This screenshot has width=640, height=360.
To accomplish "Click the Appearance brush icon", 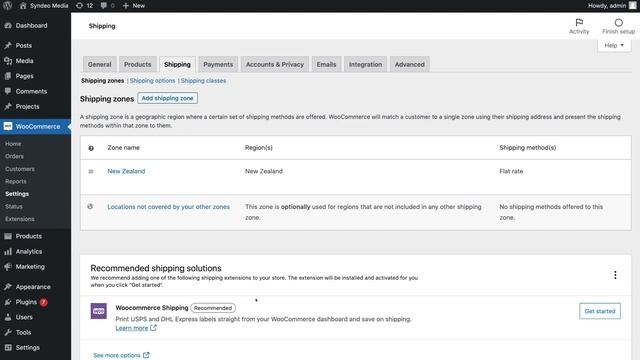I will (8, 287).
